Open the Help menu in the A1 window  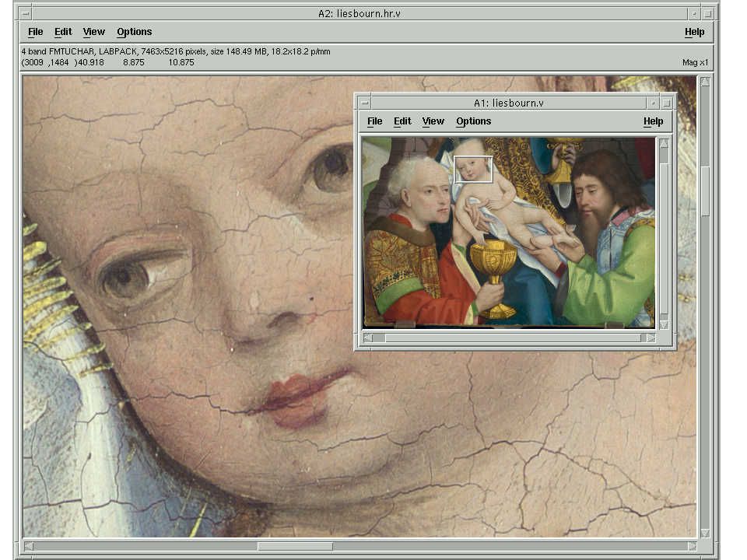653,121
